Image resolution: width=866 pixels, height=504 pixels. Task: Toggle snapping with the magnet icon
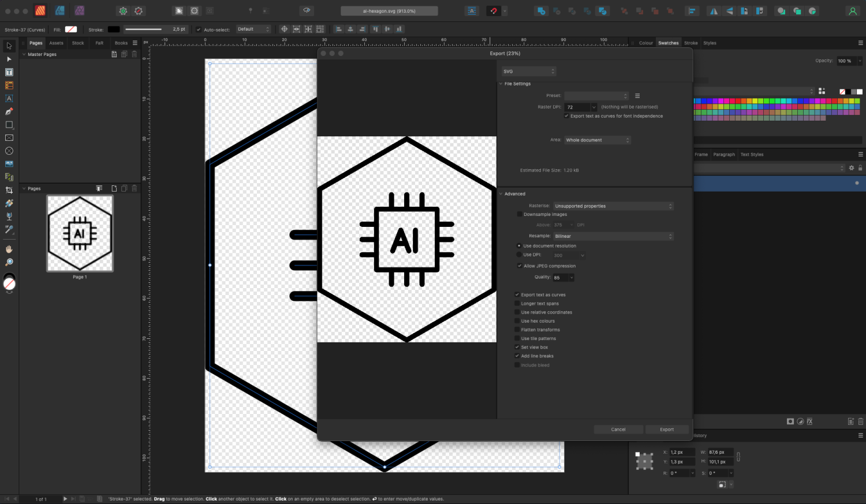click(494, 10)
